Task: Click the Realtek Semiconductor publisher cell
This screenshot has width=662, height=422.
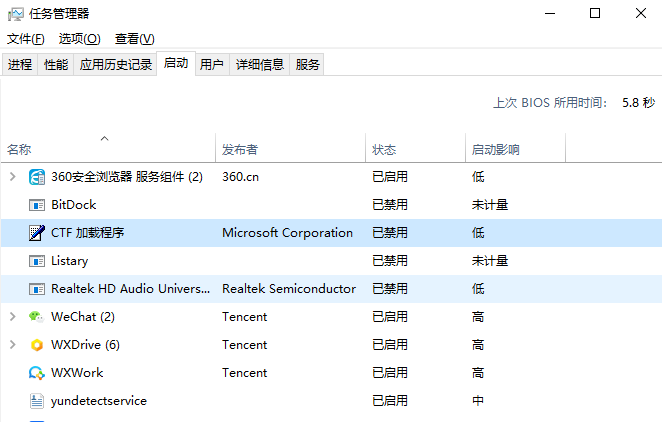Action: tap(289, 289)
